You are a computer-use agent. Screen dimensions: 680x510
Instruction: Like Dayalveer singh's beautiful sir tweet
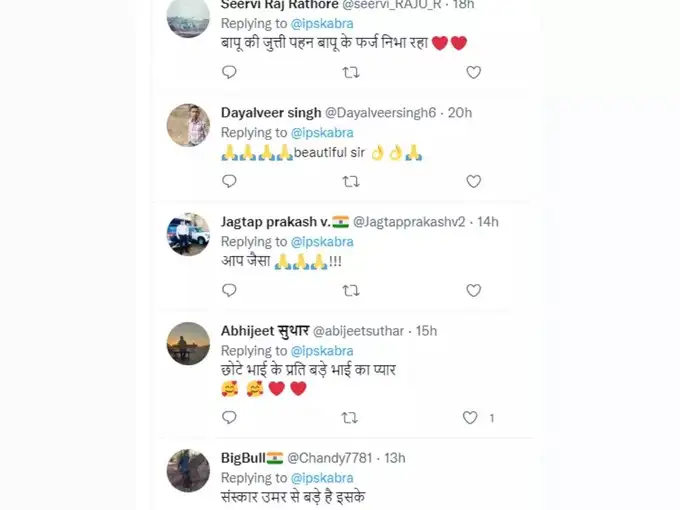(473, 181)
